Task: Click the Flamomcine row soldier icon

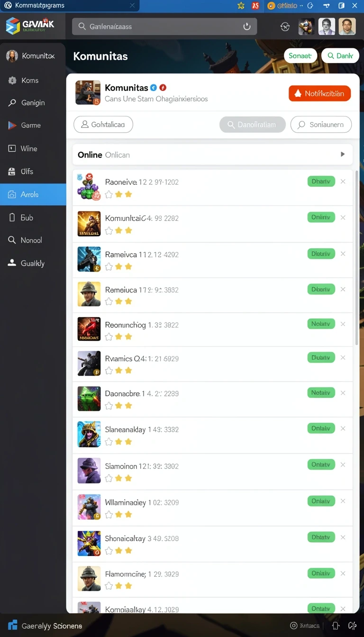Action: (x=89, y=579)
